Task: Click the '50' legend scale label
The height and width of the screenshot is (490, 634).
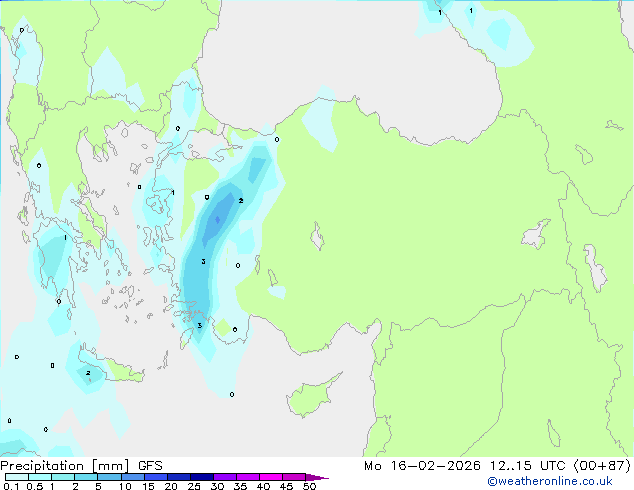Action: tap(309, 486)
